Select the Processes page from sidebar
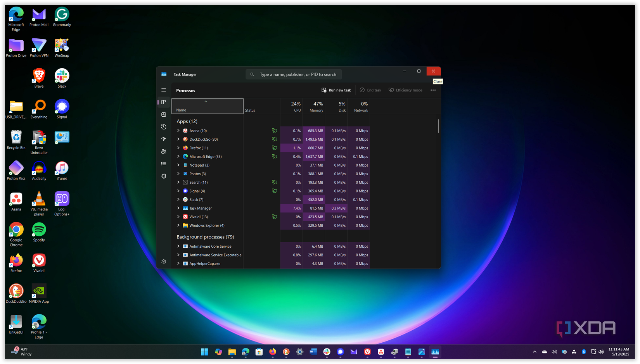This screenshot has width=640, height=364. coord(164,102)
